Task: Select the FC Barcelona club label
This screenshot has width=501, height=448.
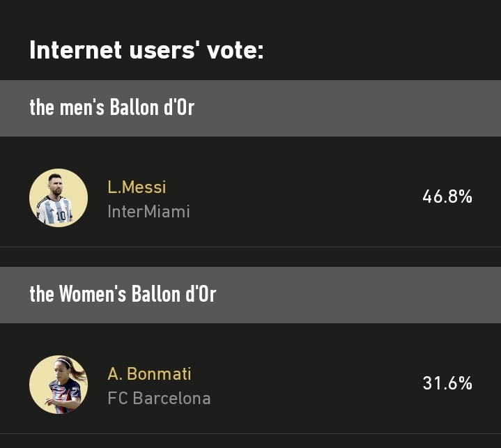Action: click(159, 399)
